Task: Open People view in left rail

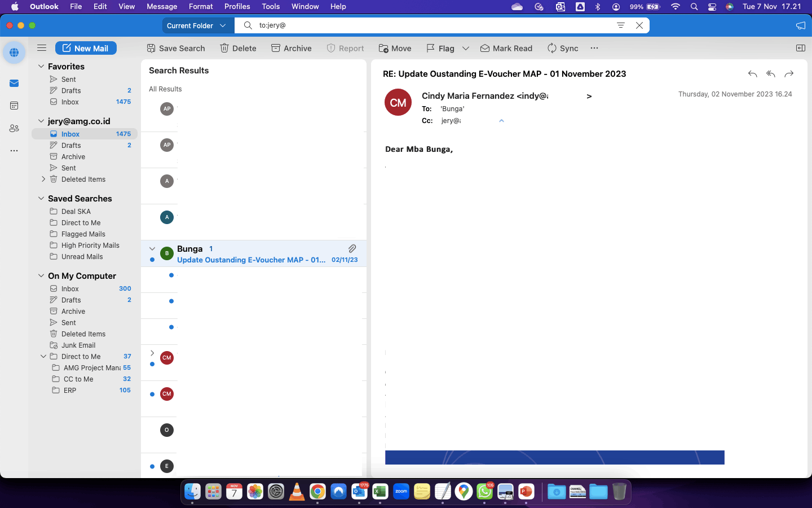Action: [14, 128]
